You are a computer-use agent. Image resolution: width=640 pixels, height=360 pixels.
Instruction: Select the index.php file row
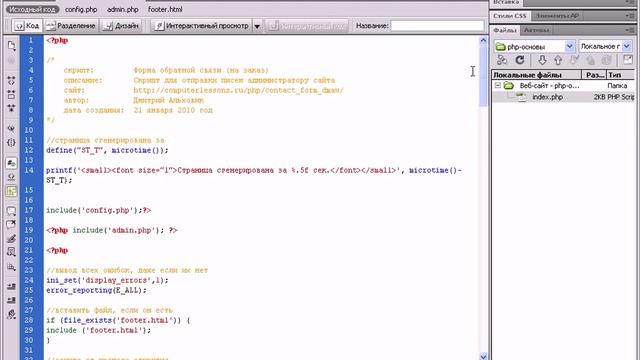pos(564,97)
